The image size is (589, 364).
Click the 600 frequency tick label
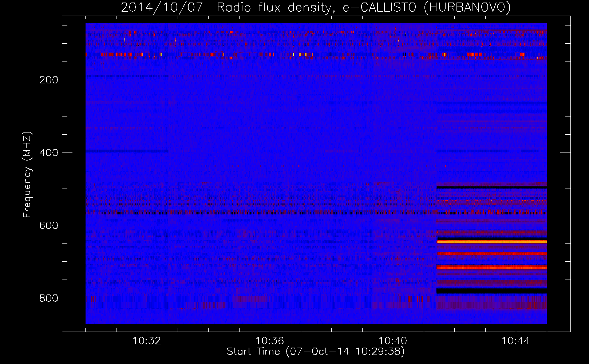tap(49, 226)
